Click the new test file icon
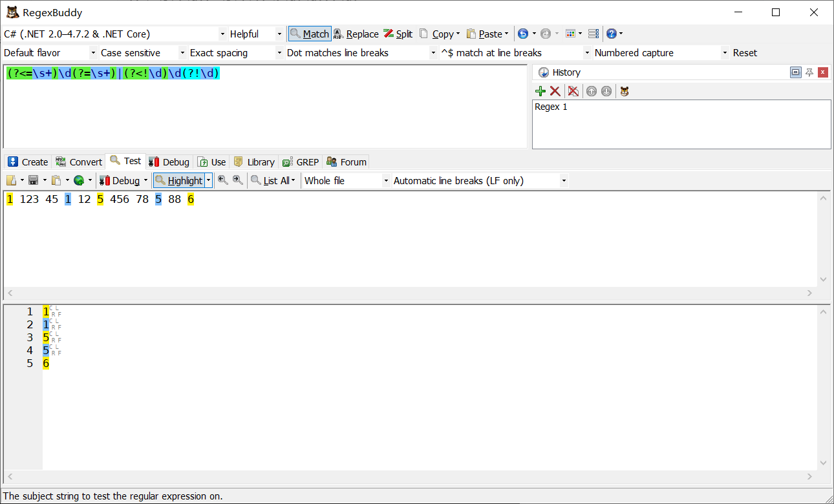Screen dimensions: 834x504 pyautogui.click(x=11, y=181)
